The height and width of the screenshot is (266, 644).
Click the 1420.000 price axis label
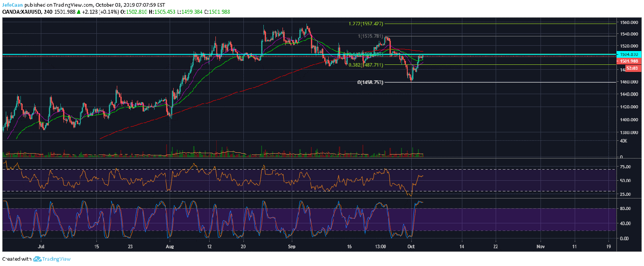[x=629, y=107]
